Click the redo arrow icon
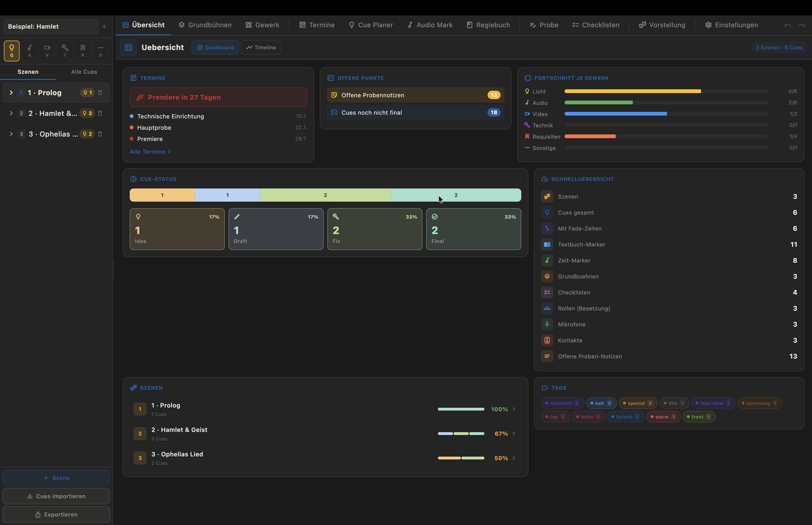This screenshot has height=525, width=812. 801,25
